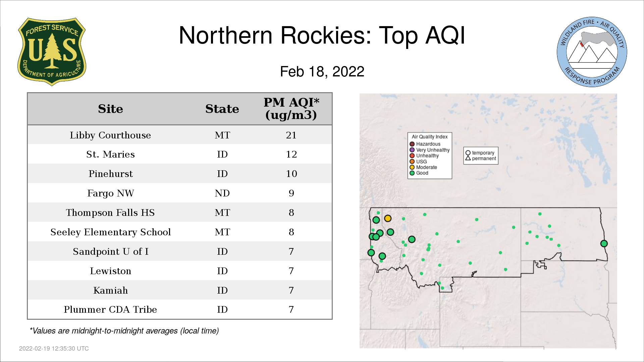This screenshot has width=644, height=362.
Task: Click the AQI value 21 for Libby Courthouse
Action: tap(291, 135)
